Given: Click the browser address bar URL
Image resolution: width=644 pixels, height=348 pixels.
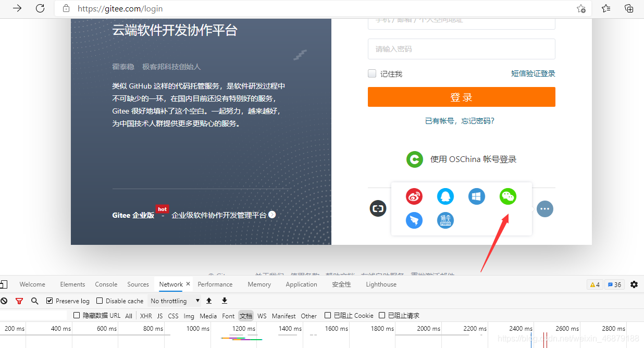Looking at the screenshot, I should coord(120,8).
